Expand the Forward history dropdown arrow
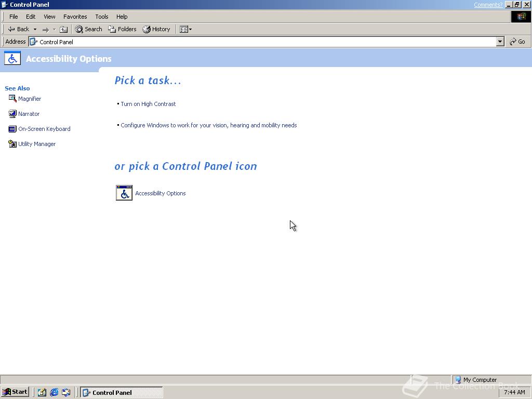Viewport: 532px width, 399px height. [54, 30]
